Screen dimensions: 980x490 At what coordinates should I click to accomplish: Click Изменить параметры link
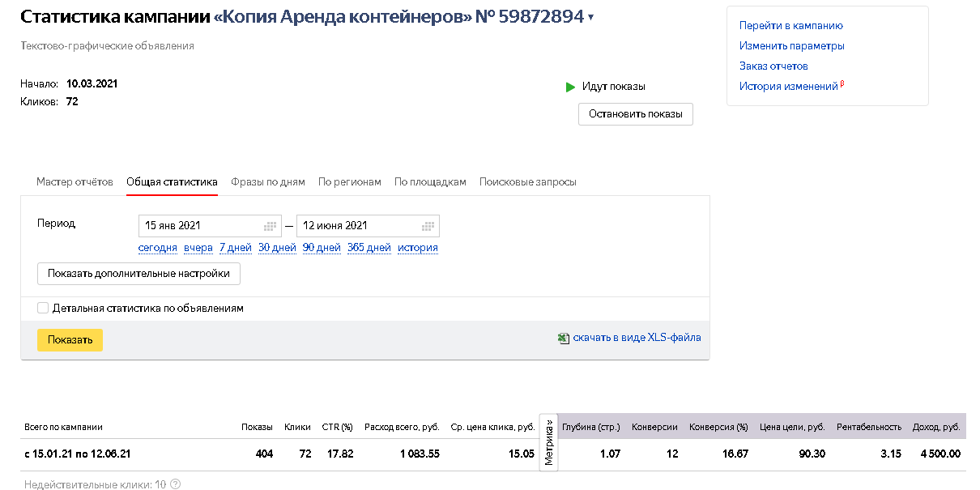pos(792,46)
